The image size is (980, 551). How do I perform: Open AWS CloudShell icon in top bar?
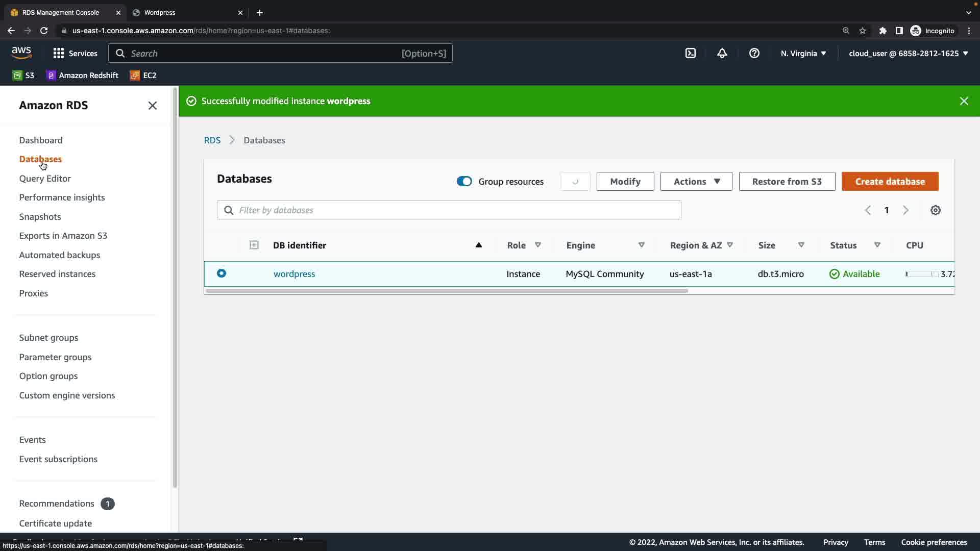coord(691,53)
